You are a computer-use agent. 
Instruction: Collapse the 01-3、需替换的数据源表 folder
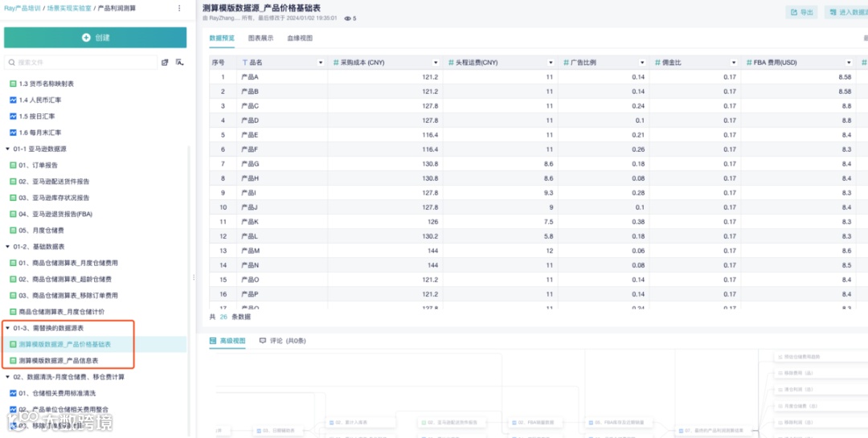click(x=7, y=329)
